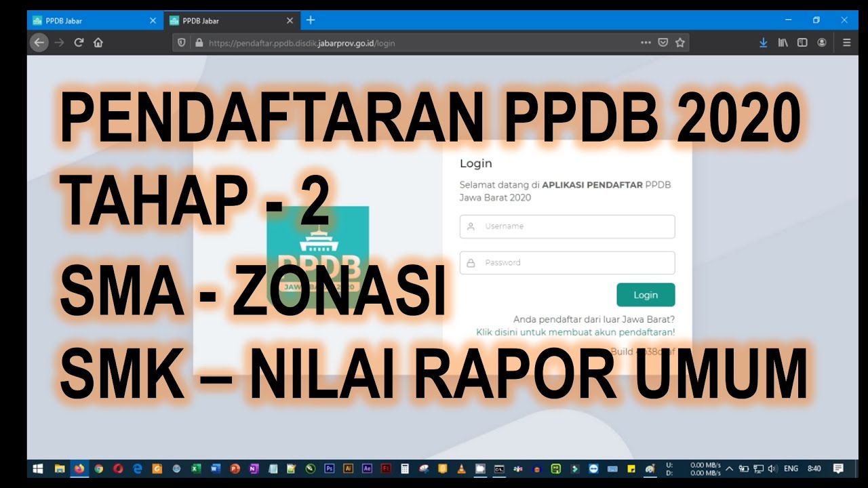Open the page actions three-dot menu
The width and height of the screenshot is (868, 488).
click(x=646, y=42)
